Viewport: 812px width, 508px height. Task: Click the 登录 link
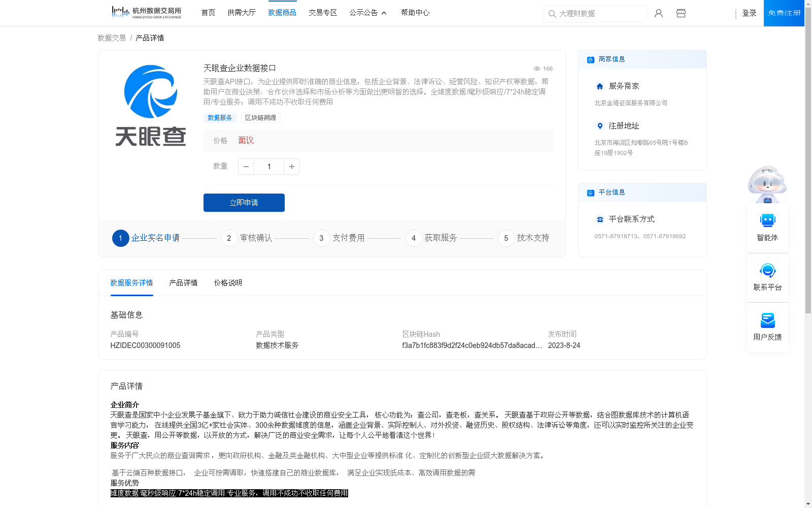pyautogui.click(x=749, y=13)
